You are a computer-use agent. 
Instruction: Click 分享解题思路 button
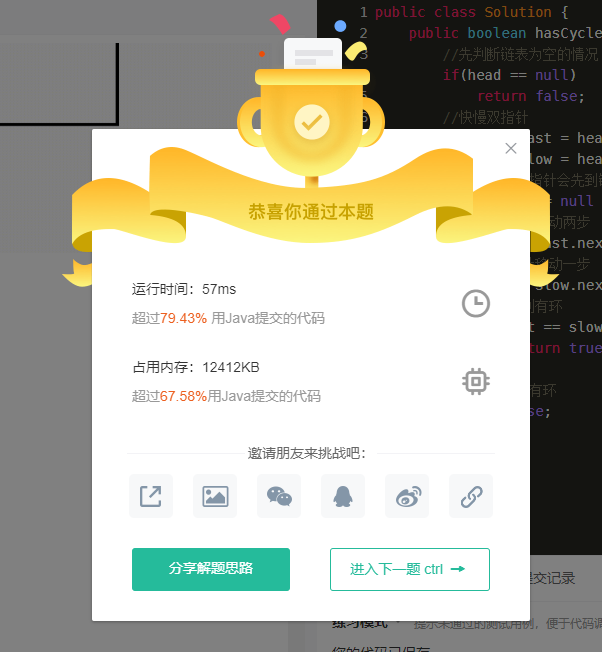point(211,569)
